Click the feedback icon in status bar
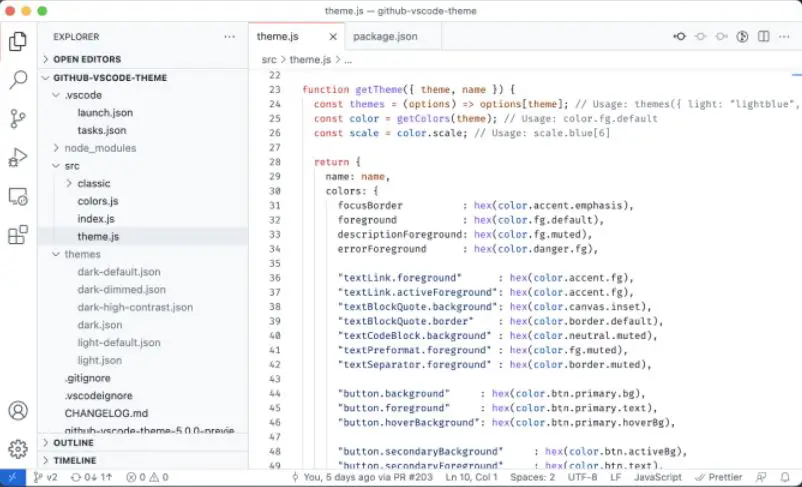The image size is (802, 487). coord(762,477)
